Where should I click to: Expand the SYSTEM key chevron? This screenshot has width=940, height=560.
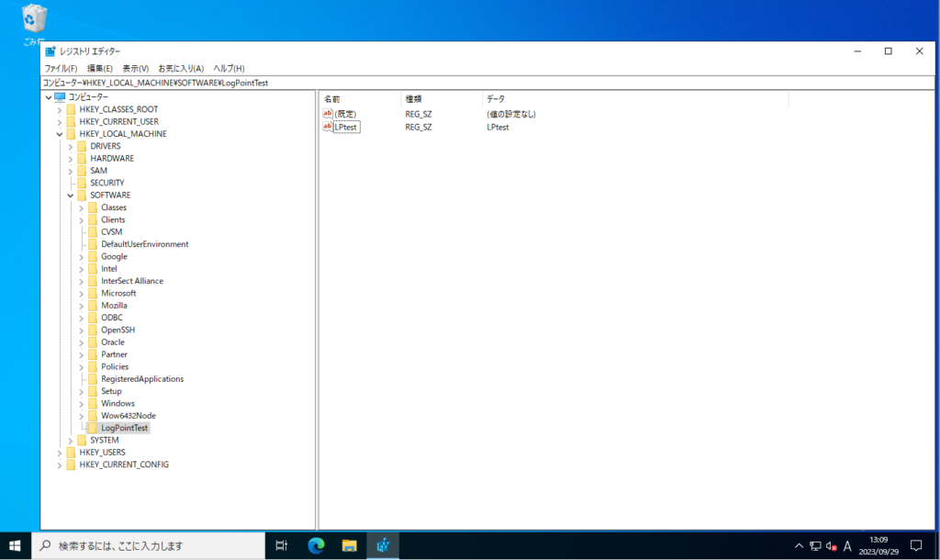[x=70, y=441]
